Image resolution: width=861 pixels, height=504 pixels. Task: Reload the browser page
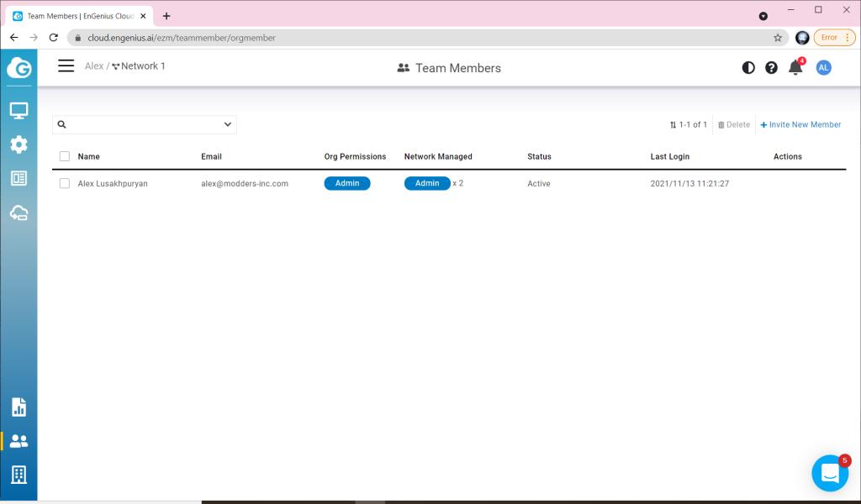53,38
